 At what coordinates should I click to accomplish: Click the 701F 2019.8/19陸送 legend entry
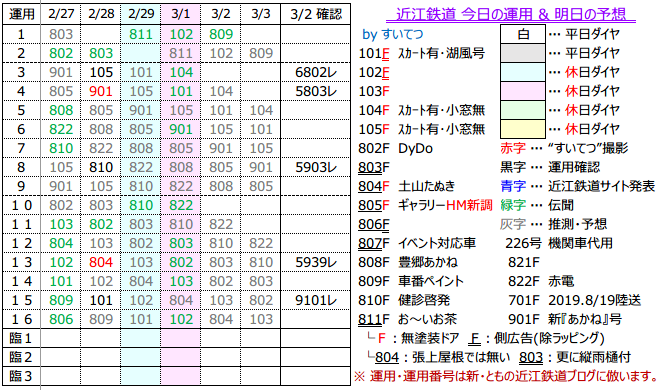pos(574,300)
